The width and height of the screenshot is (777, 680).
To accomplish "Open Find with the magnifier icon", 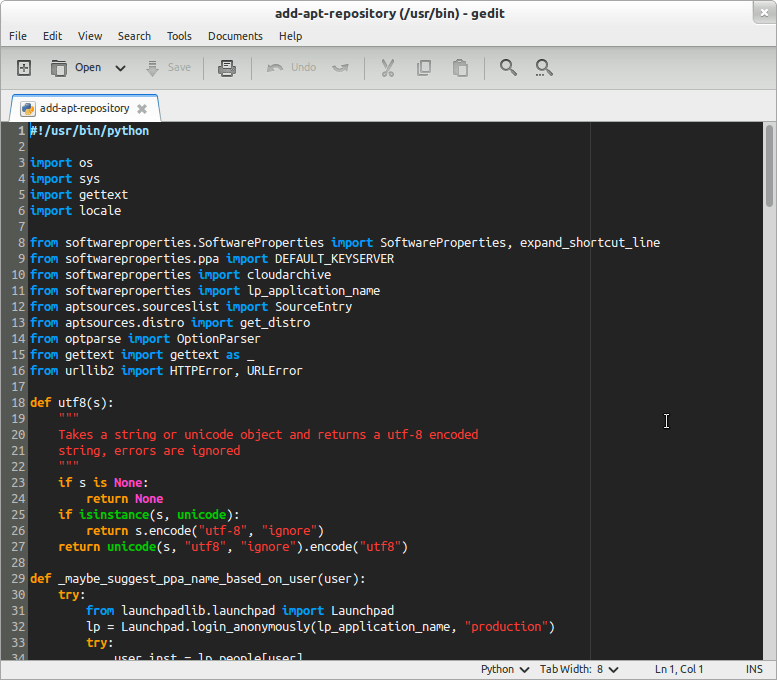I will [x=508, y=68].
